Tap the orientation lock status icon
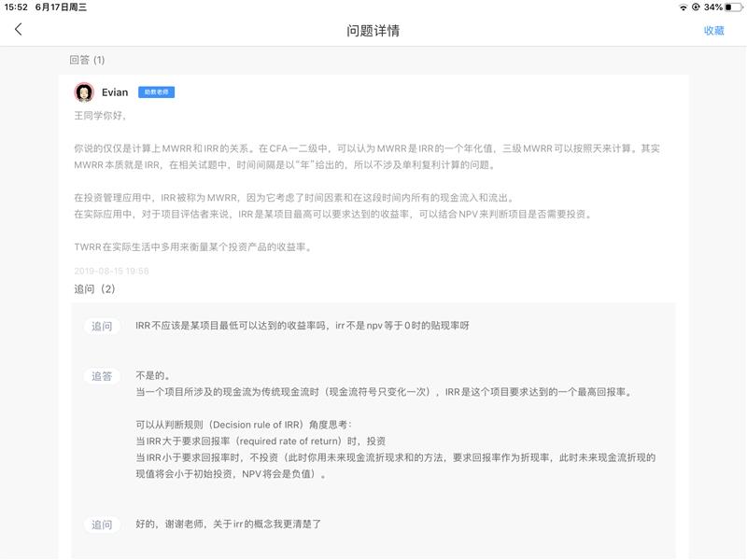Image resolution: width=747 pixels, height=560 pixels. pos(696,7)
